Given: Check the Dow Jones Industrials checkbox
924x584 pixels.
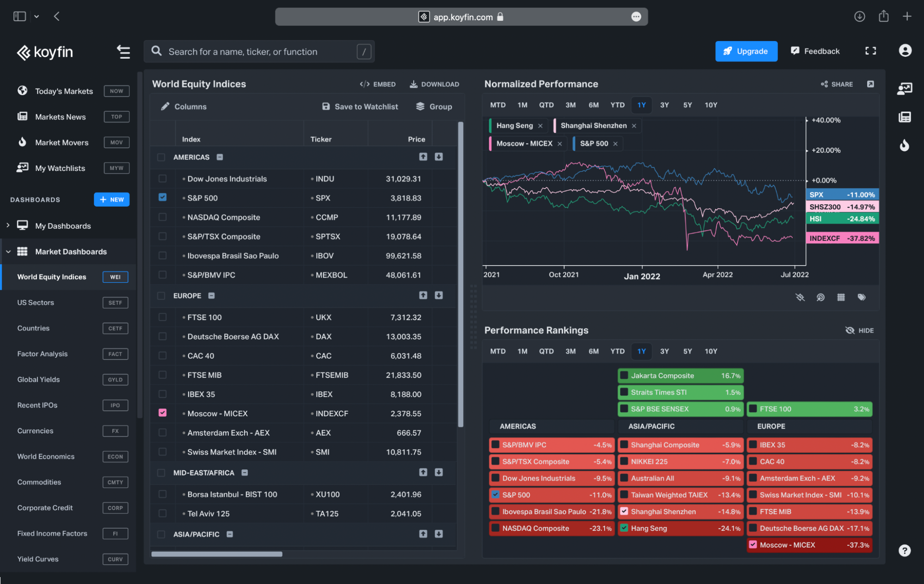Looking at the screenshot, I should (162, 178).
